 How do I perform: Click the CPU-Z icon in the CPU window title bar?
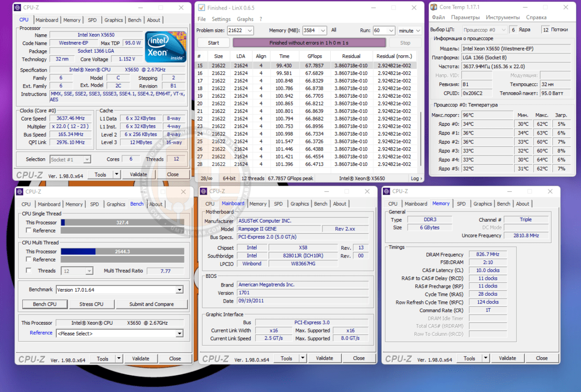coord(18,8)
